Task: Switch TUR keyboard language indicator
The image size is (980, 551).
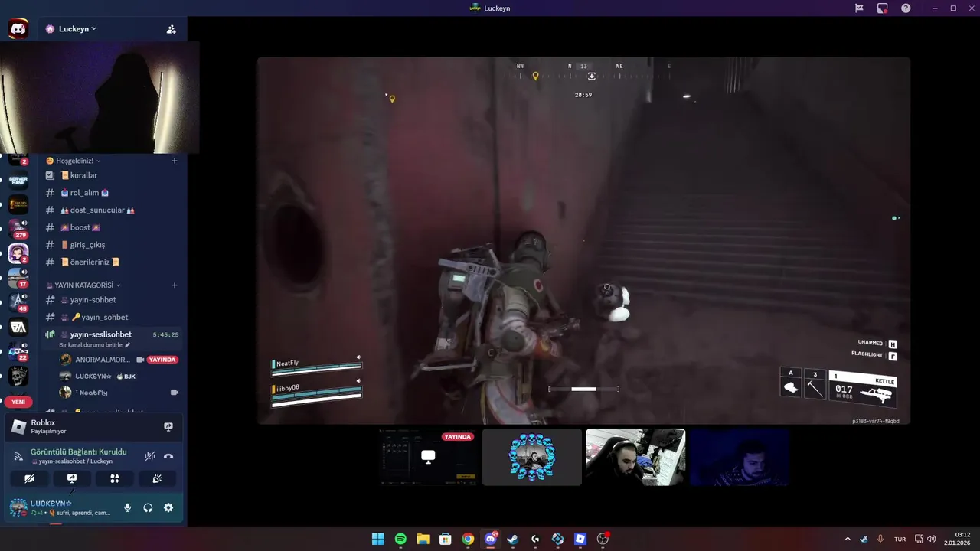Action: (900, 539)
